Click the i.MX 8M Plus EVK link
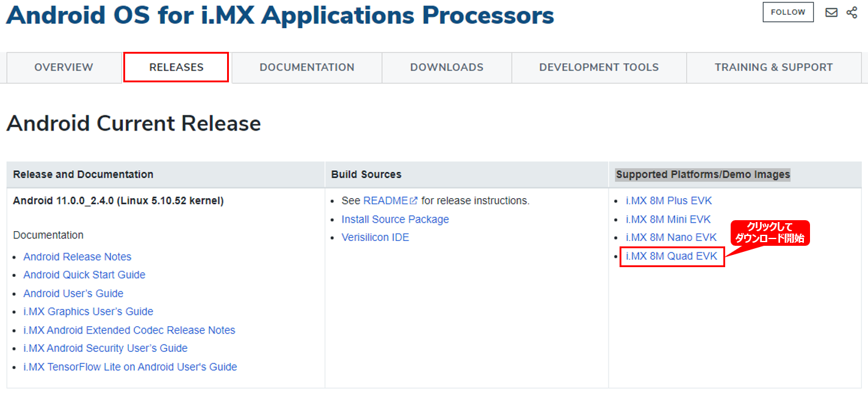 click(668, 201)
